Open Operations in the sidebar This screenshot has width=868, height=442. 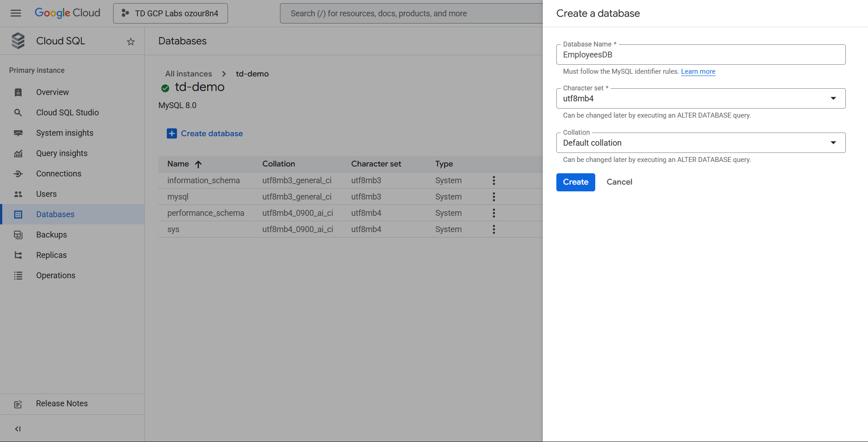pos(56,276)
